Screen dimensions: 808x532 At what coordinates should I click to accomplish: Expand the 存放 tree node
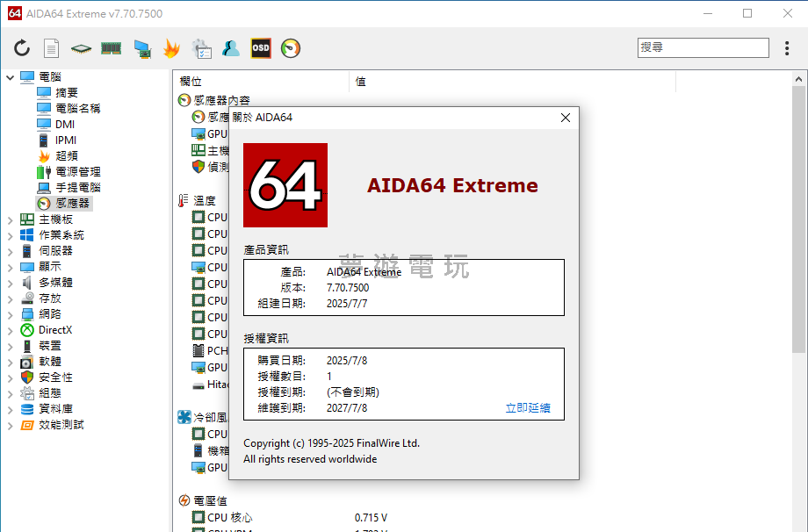tap(10, 299)
